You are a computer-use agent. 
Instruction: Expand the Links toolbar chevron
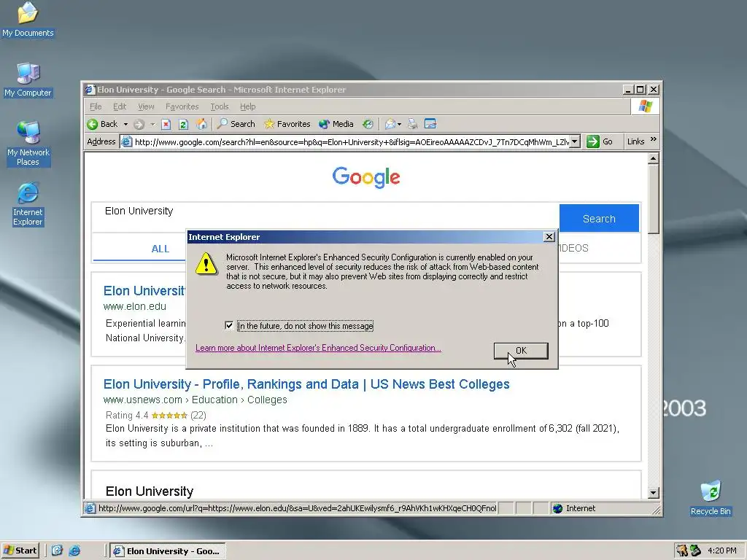pyautogui.click(x=653, y=139)
